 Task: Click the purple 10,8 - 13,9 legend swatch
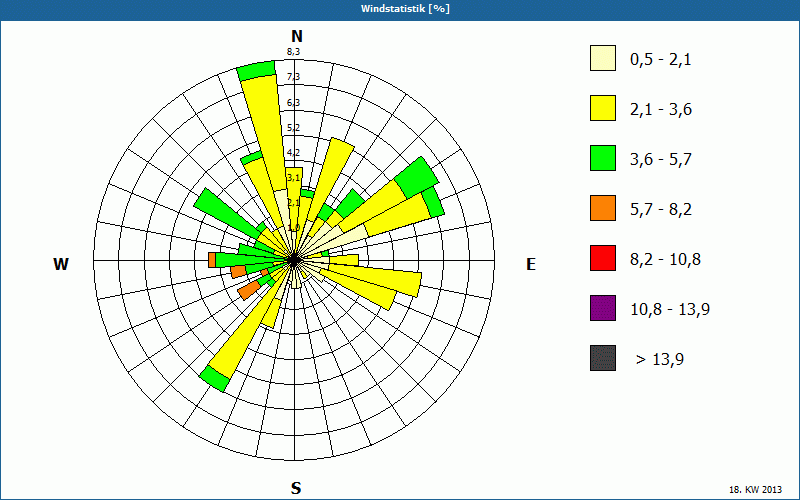tap(603, 308)
